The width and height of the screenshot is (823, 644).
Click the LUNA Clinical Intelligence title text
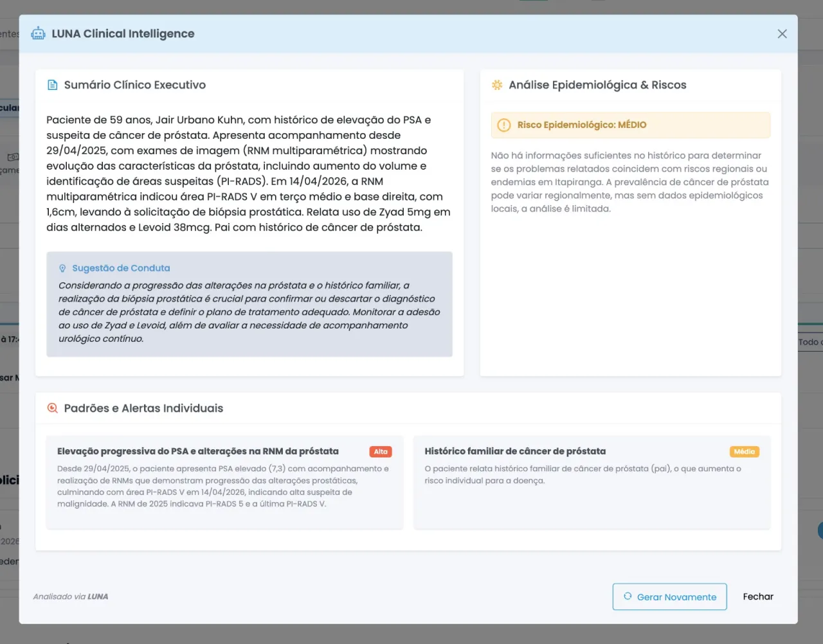(x=123, y=33)
